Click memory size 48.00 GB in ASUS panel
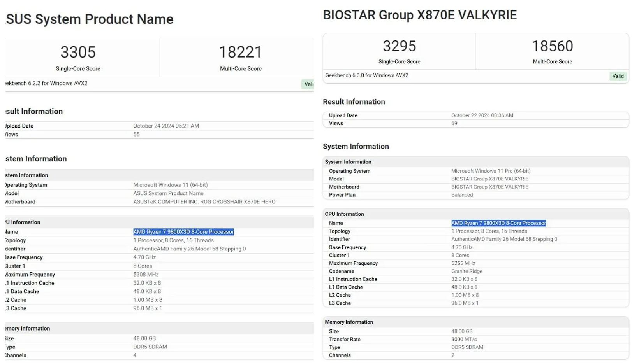The width and height of the screenshot is (632, 364). (144, 339)
